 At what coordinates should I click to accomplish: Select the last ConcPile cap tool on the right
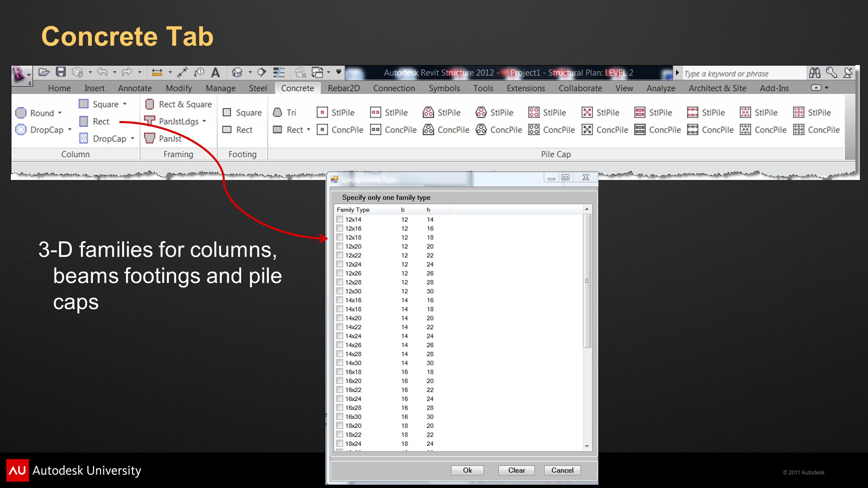tap(816, 130)
